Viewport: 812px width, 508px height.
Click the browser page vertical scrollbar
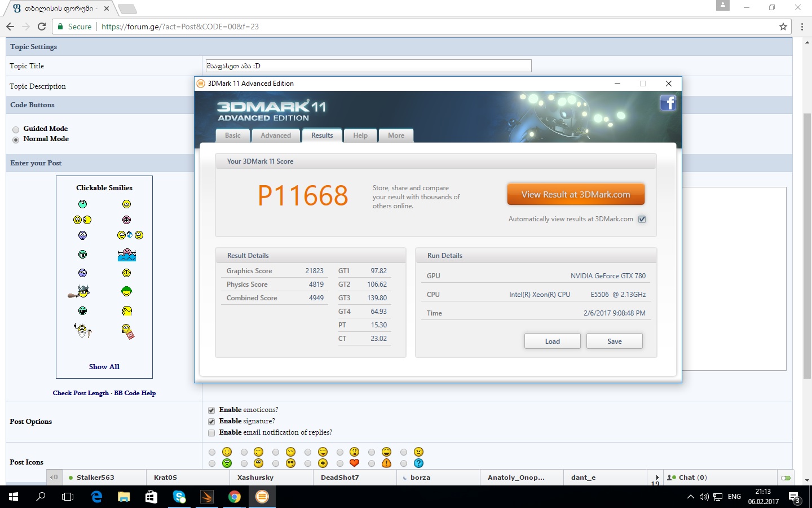807,246
